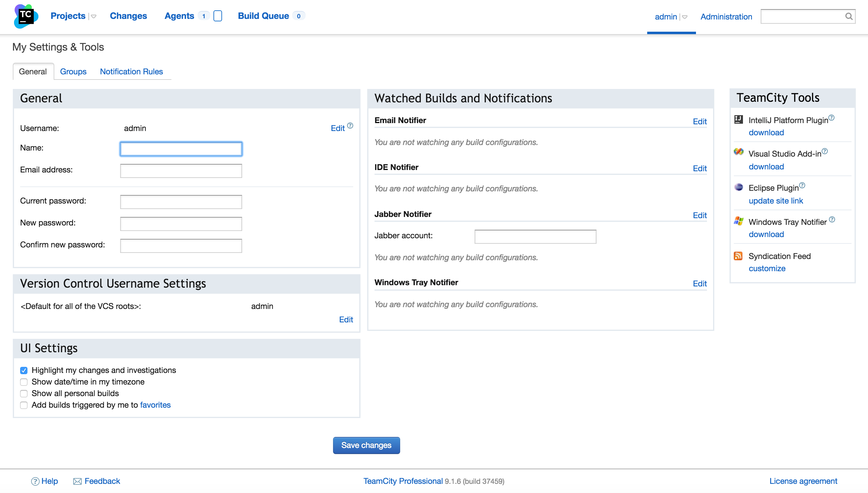This screenshot has height=493, width=868.
Task: Enable Show date/time in my timezone
Action: 24,382
